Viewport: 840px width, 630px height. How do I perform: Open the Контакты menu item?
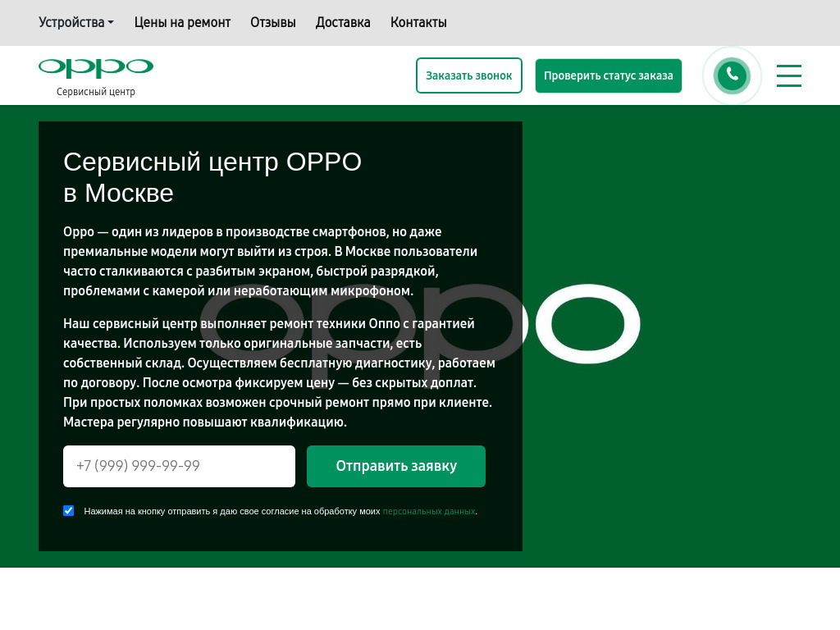(418, 22)
